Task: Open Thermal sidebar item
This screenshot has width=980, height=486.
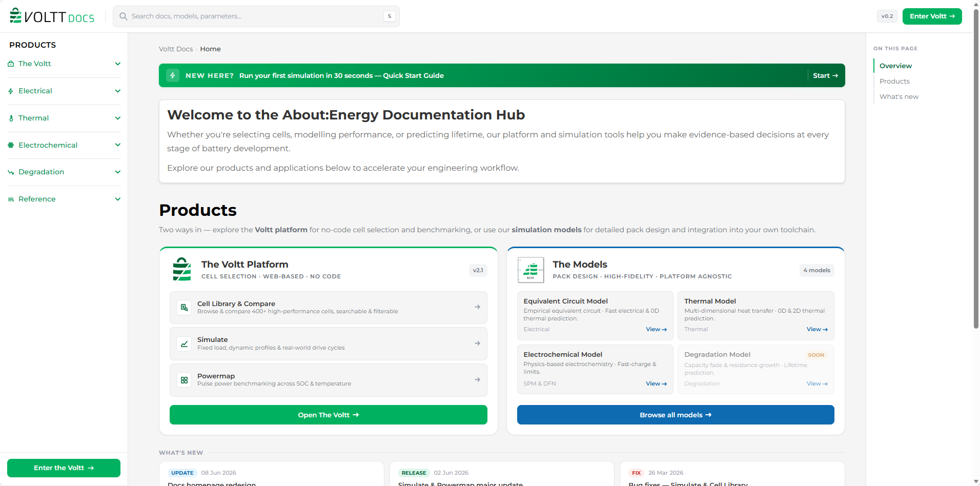Action: tap(33, 118)
